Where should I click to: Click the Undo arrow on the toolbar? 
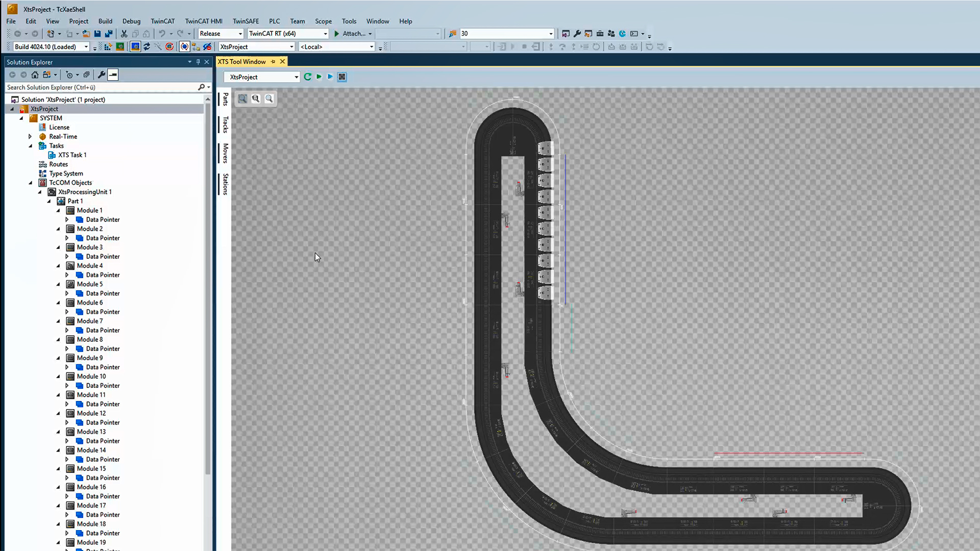pyautogui.click(x=162, y=33)
